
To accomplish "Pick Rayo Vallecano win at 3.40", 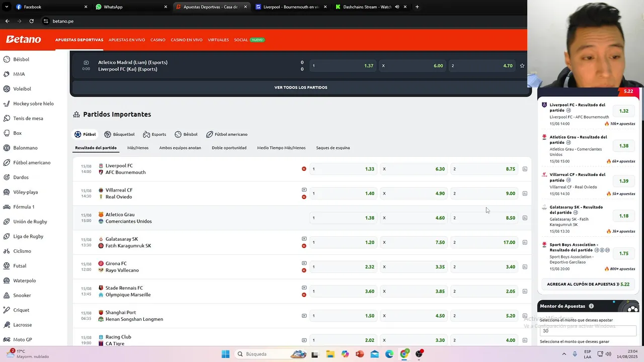I will 484,267.
